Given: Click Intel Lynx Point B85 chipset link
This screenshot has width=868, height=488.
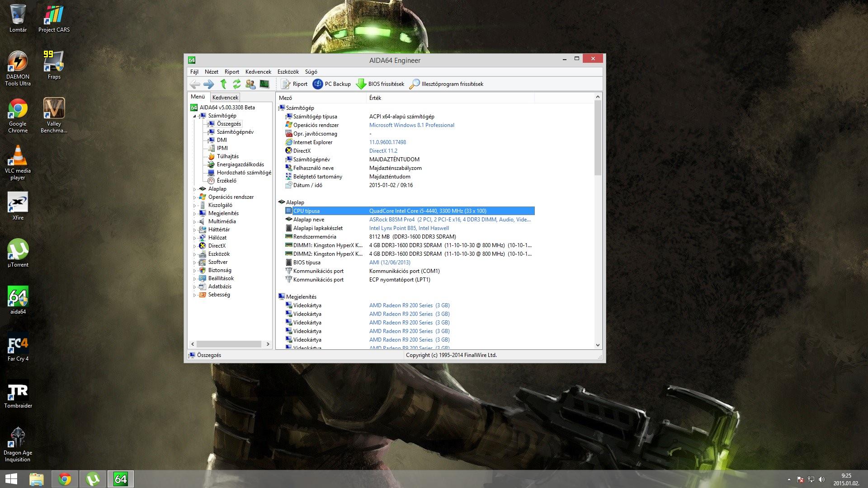Looking at the screenshot, I should point(409,228).
